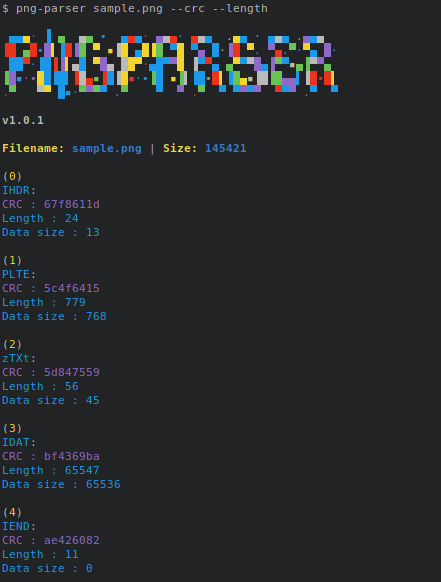The height and width of the screenshot is (582, 441).
Task: Click PLTE length value 779
Action: click(x=75, y=303)
